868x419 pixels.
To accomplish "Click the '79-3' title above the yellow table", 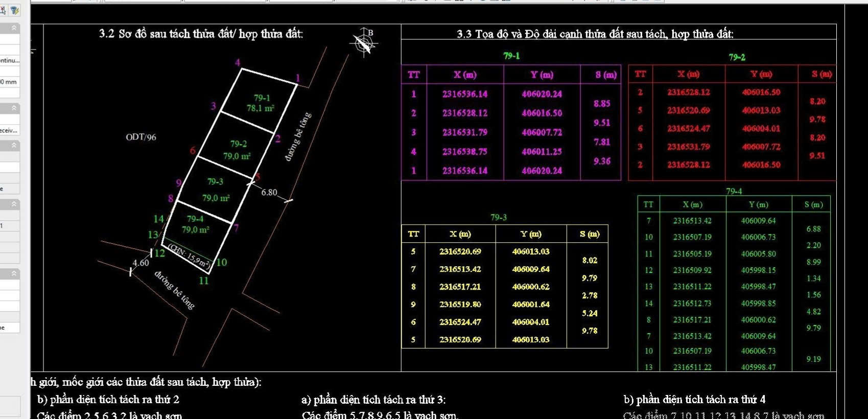I will tap(498, 217).
